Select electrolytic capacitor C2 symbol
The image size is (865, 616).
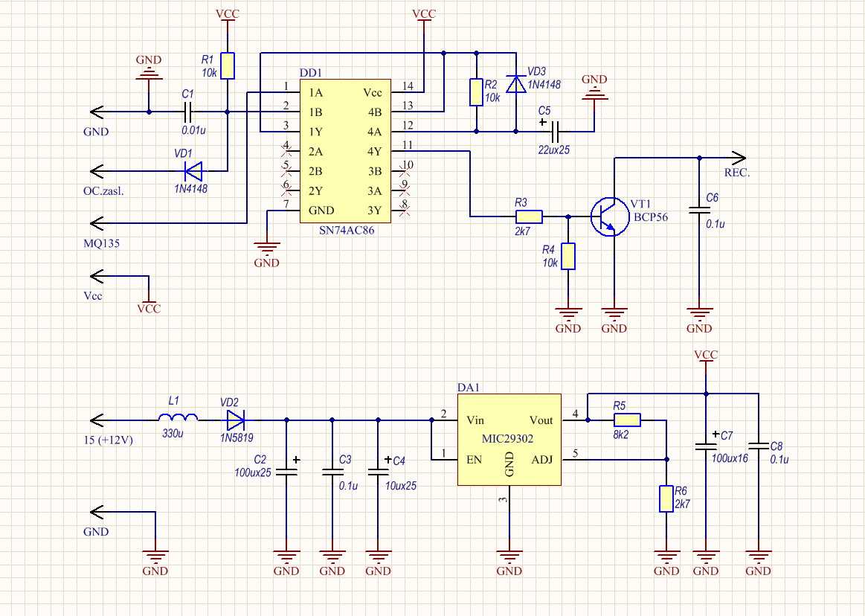coord(286,472)
